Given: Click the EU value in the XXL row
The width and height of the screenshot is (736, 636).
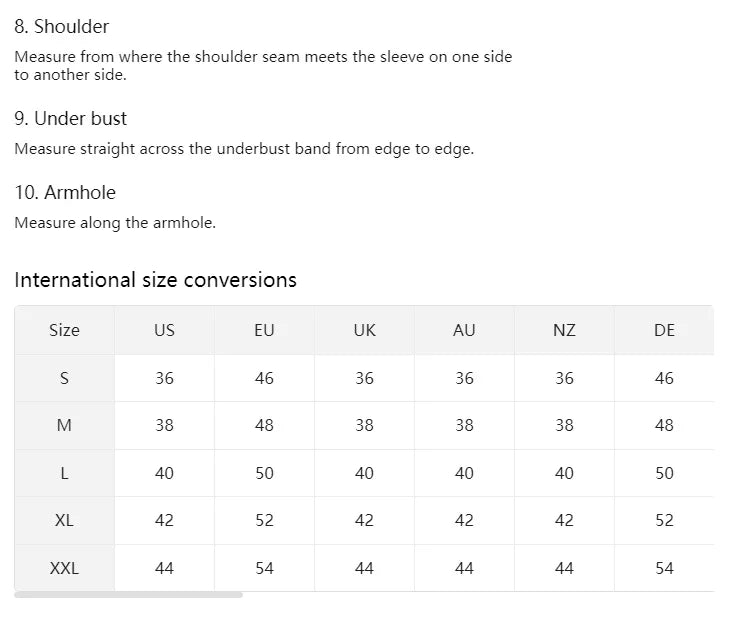Looking at the screenshot, I should click(x=264, y=568).
